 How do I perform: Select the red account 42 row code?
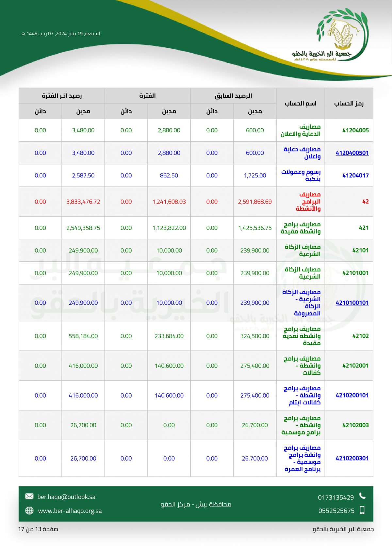(366, 202)
